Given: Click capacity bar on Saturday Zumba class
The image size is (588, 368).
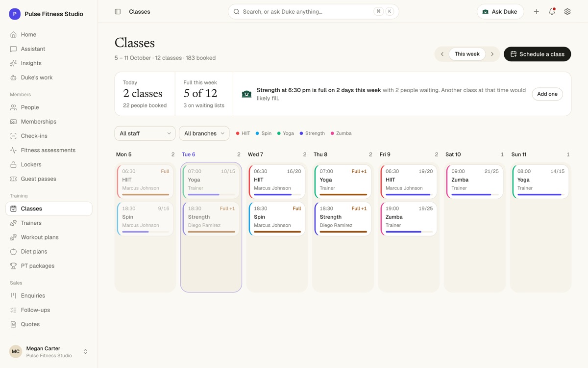Looking at the screenshot, I should (x=475, y=194).
